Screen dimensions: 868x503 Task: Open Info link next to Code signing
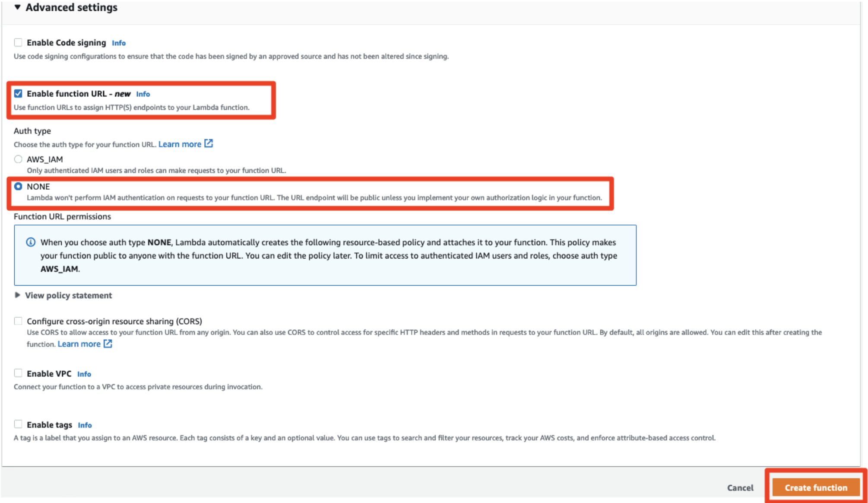click(x=118, y=43)
